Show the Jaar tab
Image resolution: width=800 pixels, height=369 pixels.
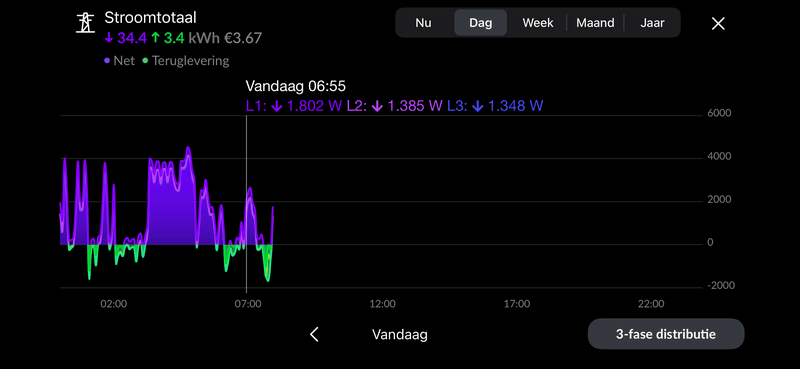(652, 23)
